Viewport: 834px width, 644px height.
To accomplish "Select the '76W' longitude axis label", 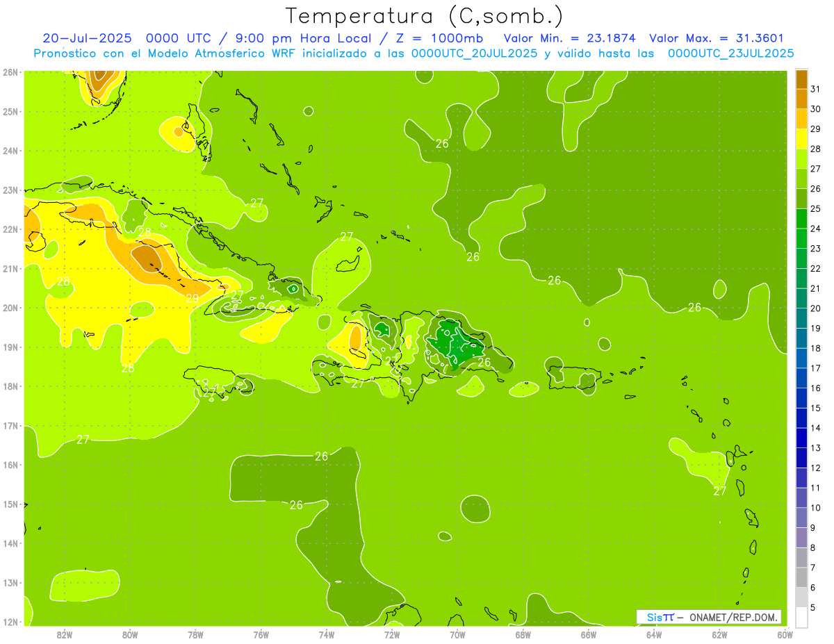I will click(261, 634).
